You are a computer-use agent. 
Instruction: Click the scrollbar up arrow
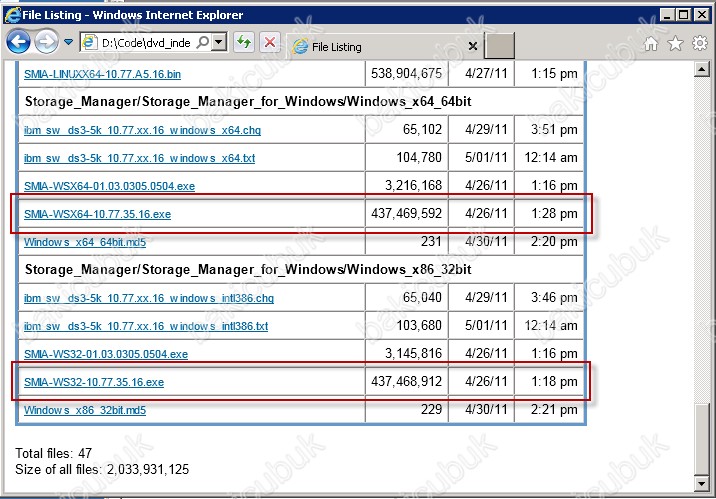click(x=701, y=69)
